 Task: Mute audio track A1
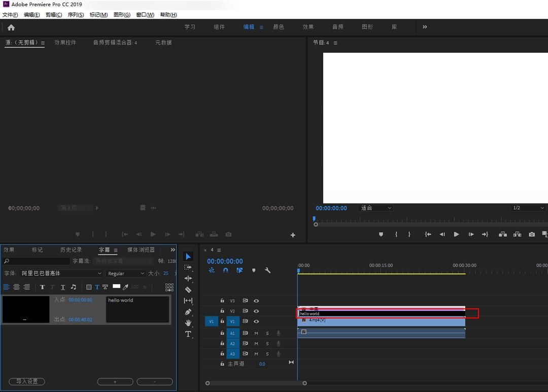point(256,333)
